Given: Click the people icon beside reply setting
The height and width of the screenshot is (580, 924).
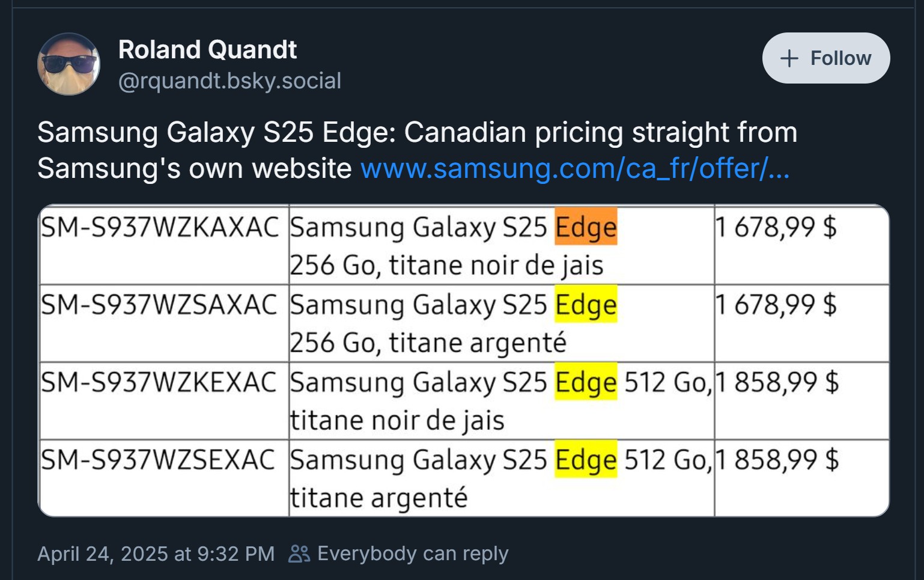Looking at the screenshot, I should (299, 554).
